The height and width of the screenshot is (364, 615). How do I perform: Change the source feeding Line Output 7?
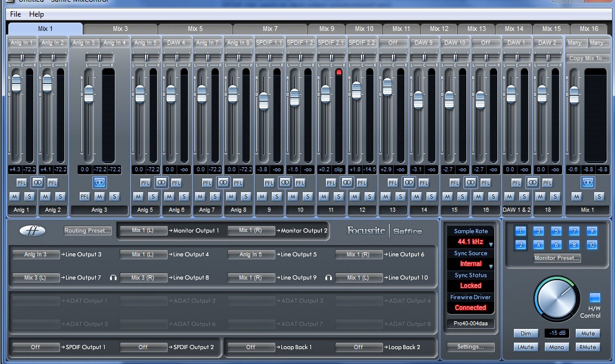[36, 277]
